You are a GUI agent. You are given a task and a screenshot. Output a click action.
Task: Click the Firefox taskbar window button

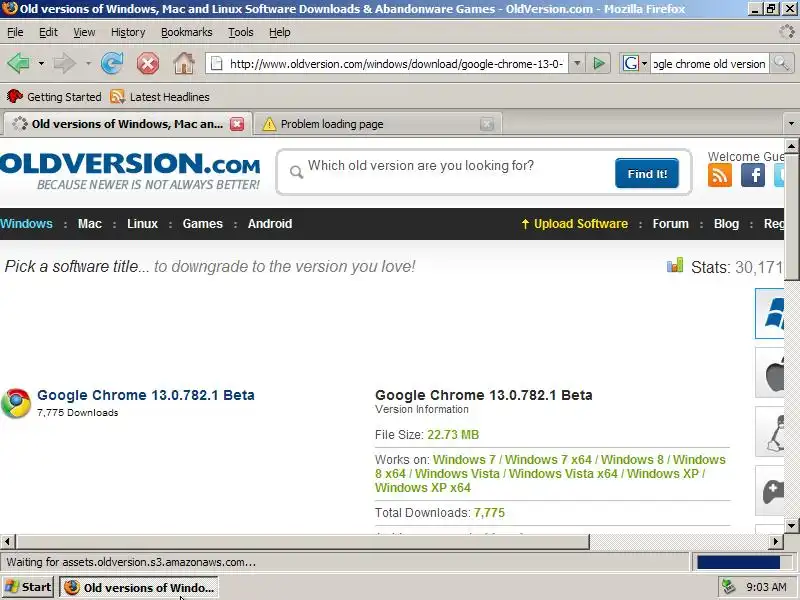(x=139, y=587)
